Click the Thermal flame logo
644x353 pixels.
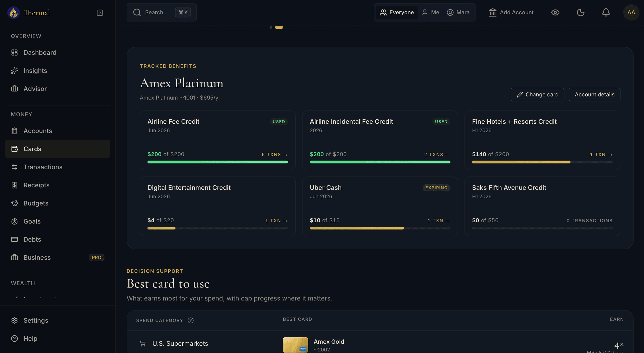[x=13, y=13]
